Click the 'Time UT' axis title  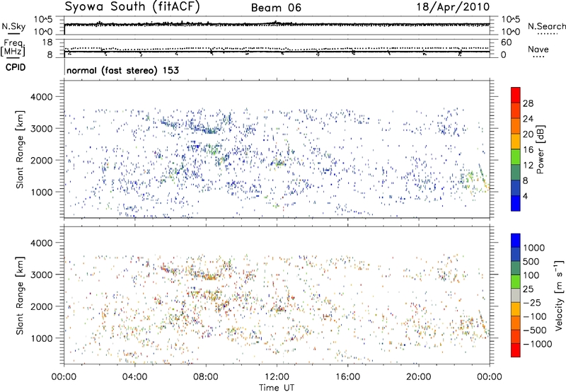(277, 387)
